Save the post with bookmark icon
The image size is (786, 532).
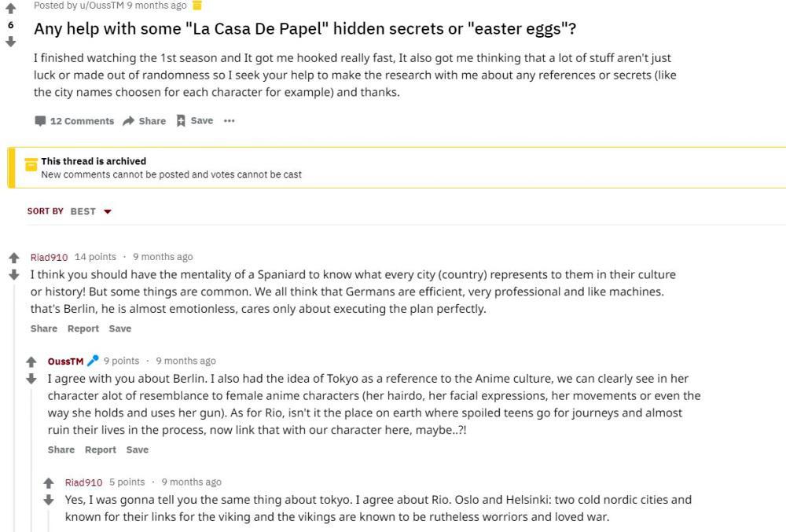[194, 121]
